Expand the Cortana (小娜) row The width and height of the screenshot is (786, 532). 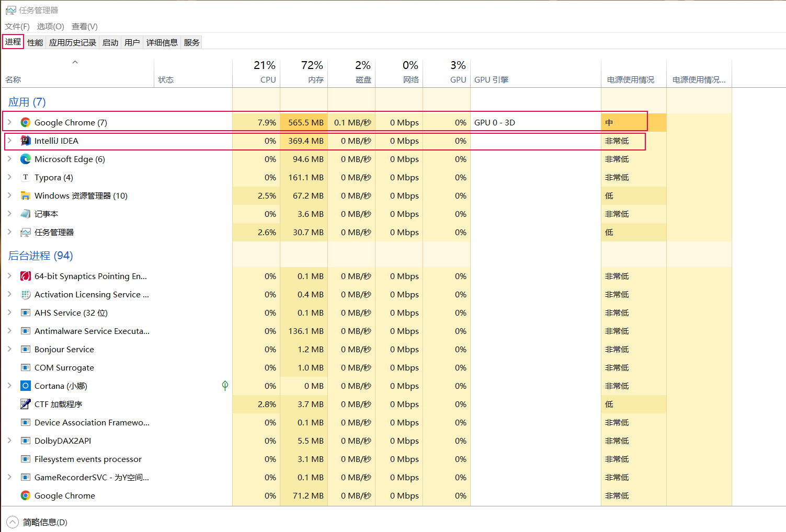[9, 385]
